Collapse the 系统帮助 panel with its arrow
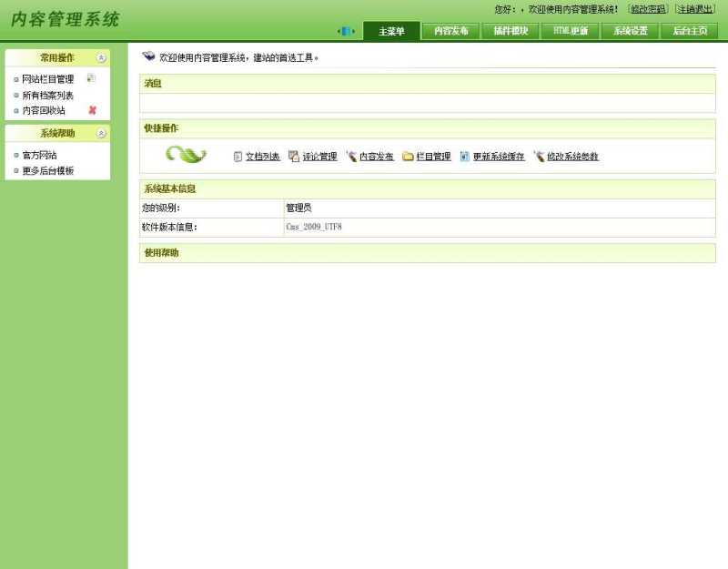The image size is (728, 569). [x=99, y=133]
